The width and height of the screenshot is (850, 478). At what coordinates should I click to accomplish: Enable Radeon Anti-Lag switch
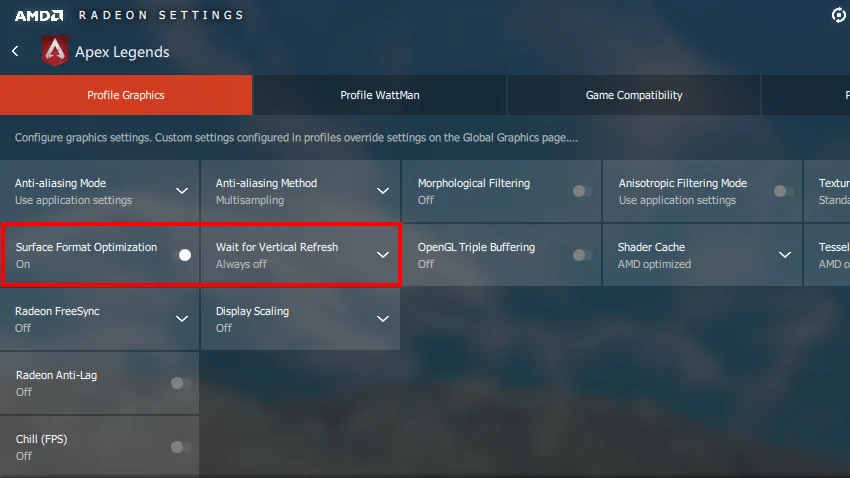point(181,383)
